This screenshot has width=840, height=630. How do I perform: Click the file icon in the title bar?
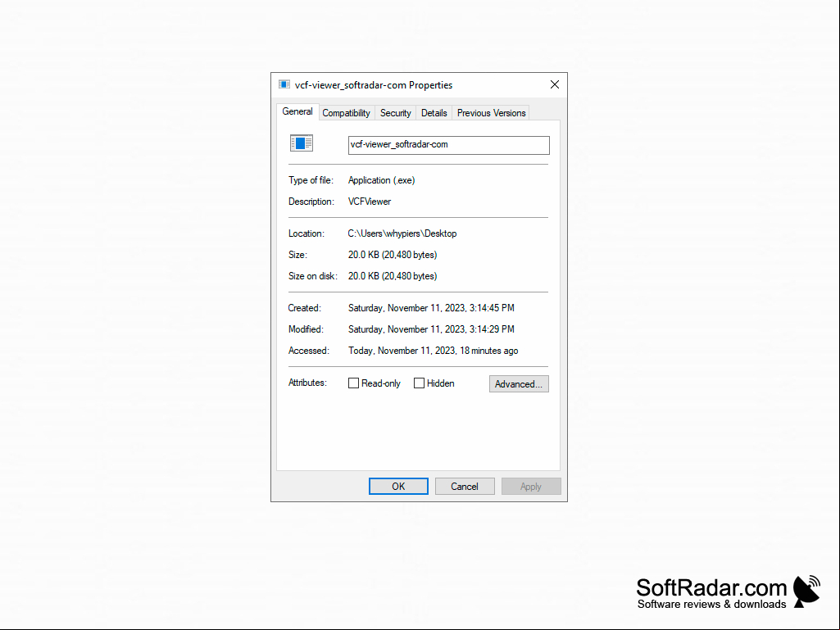pyautogui.click(x=284, y=84)
